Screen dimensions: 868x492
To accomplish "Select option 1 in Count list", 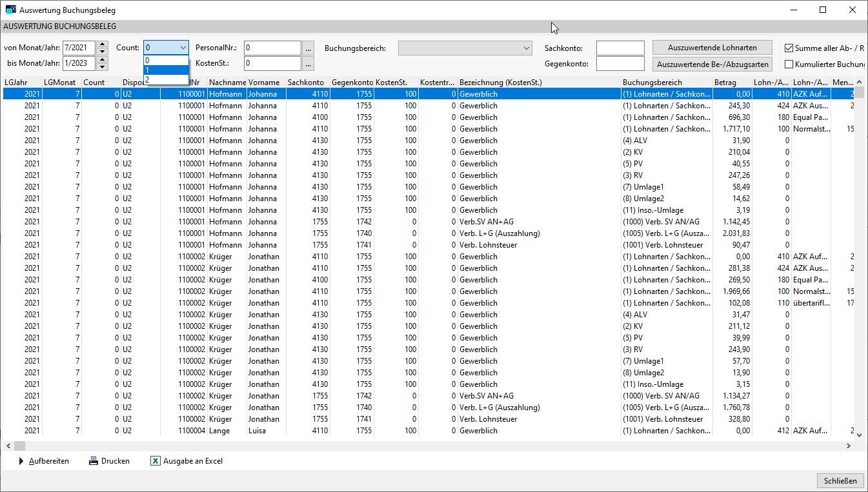I will pos(167,70).
